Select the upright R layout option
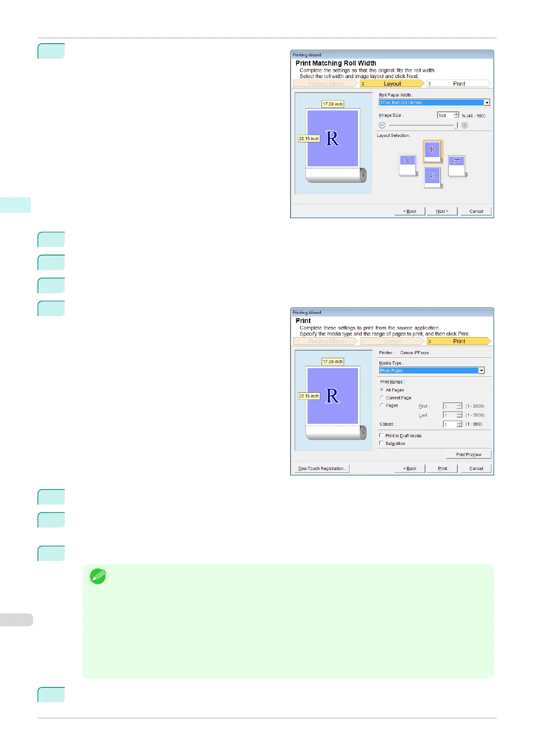535x756 pixels. click(433, 152)
